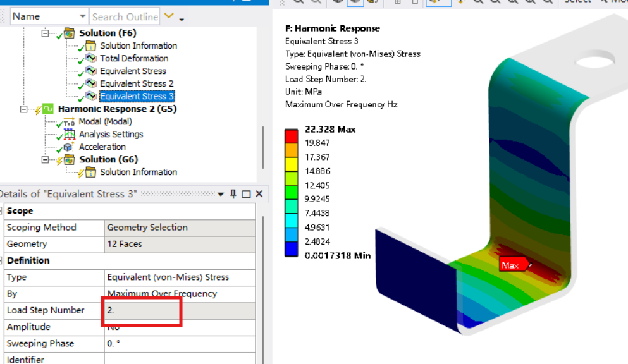The image size is (628, 364).
Task: Click the Equivalent Stress 2 result icon
Action: pyautogui.click(x=91, y=83)
